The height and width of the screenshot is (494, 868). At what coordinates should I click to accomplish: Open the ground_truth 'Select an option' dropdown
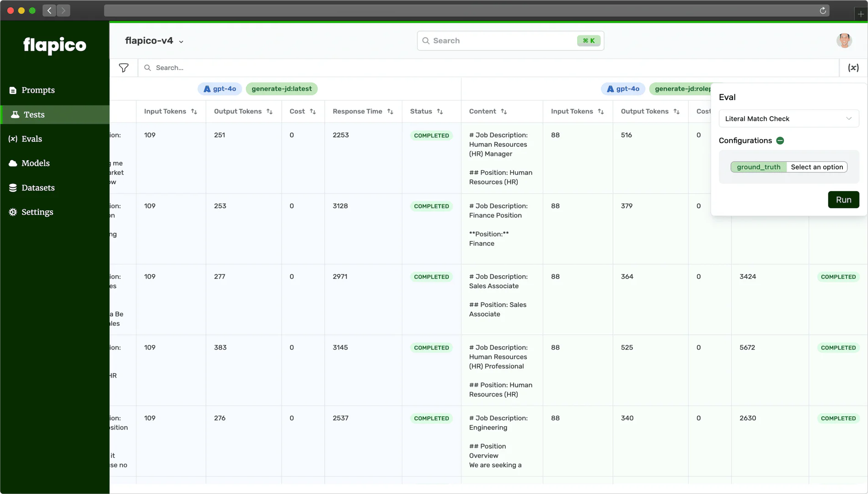pyautogui.click(x=817, y=167)
